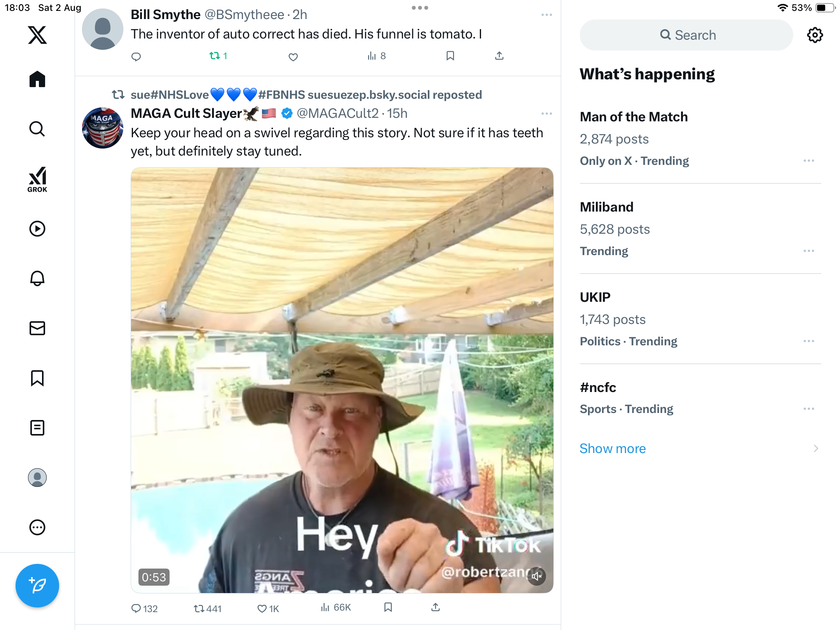
Task: Click the Search input field
Action: click(x=686, y=35)
